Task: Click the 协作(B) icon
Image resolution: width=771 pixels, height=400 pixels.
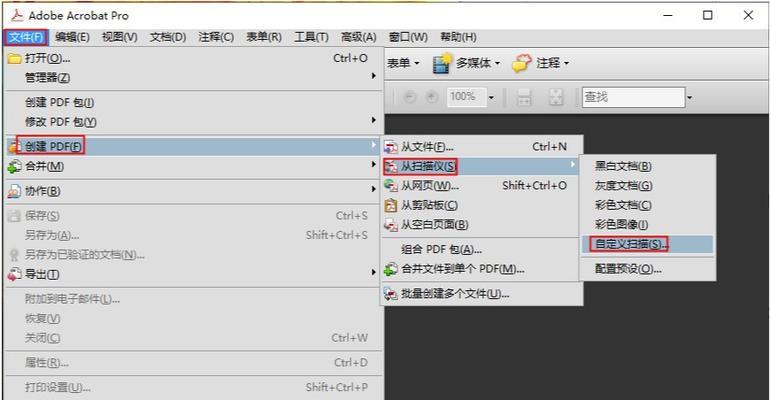Action: click(x=14, y=191)
